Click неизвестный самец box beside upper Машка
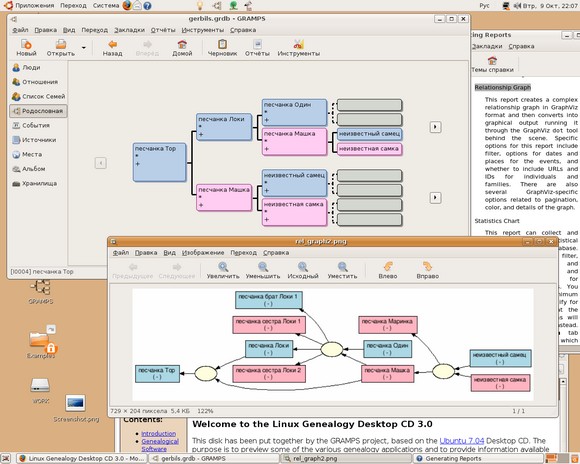Screen dimensions: 580x464 [369, 134]
